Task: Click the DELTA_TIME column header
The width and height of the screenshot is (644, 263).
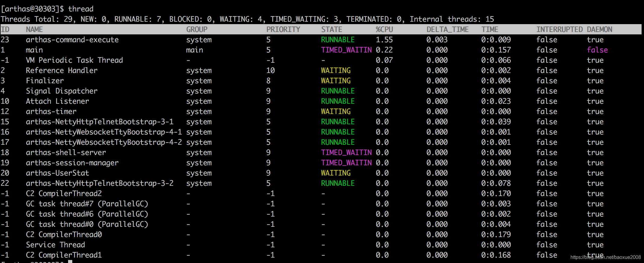Action: click(x=448, y=29)
